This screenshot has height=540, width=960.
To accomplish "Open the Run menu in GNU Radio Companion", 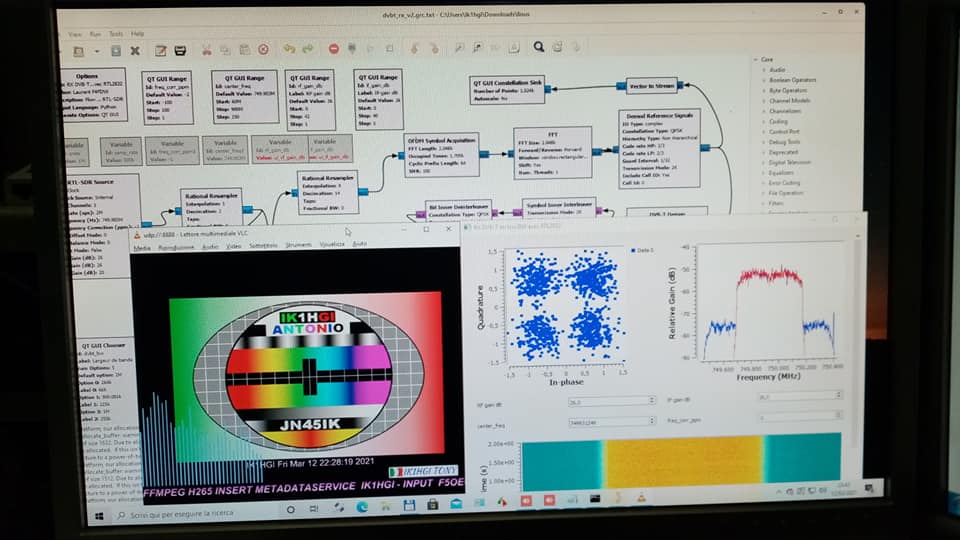I will click(x=96, y=34).
